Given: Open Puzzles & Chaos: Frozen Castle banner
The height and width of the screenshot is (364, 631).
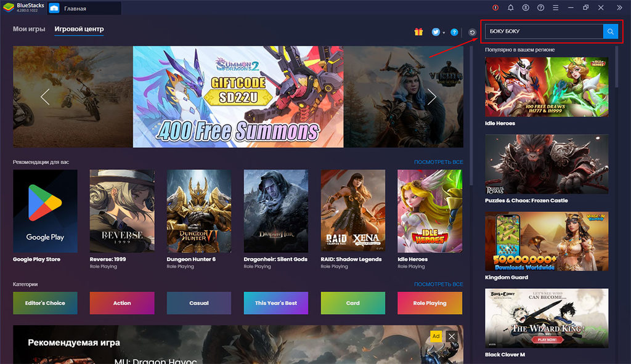Looking at the screenshot, I should 547,164.
